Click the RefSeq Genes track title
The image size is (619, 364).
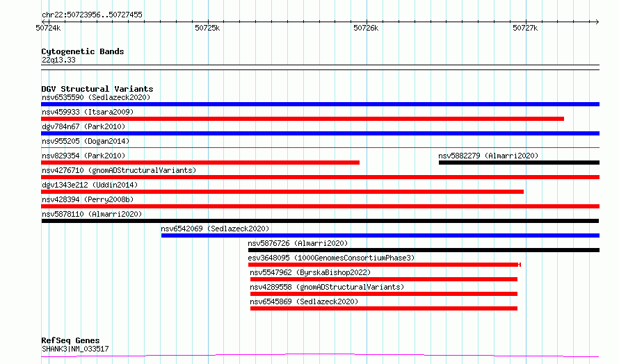[x=70, y=340]
